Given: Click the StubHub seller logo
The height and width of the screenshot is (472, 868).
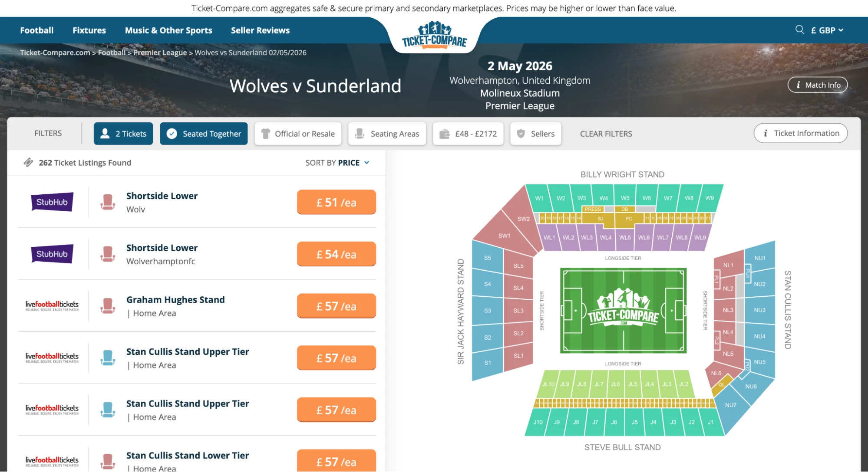Looking at the screenshot, I should tap(52, 202).
